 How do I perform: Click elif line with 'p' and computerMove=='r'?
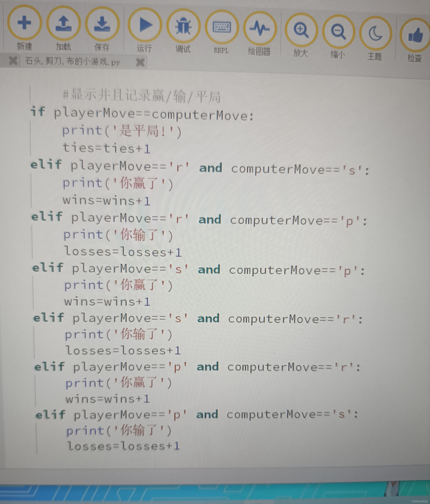pyautogui.click(x=197, y=367)
